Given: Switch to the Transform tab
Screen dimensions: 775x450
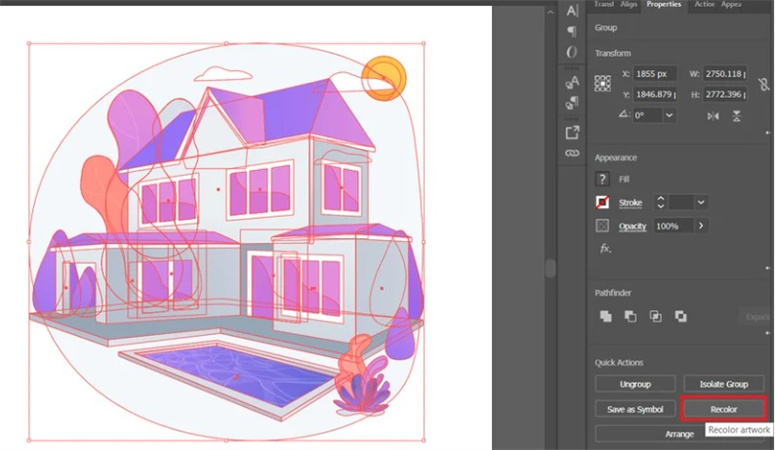Looking at the screenshot, I should click(603, 4).
